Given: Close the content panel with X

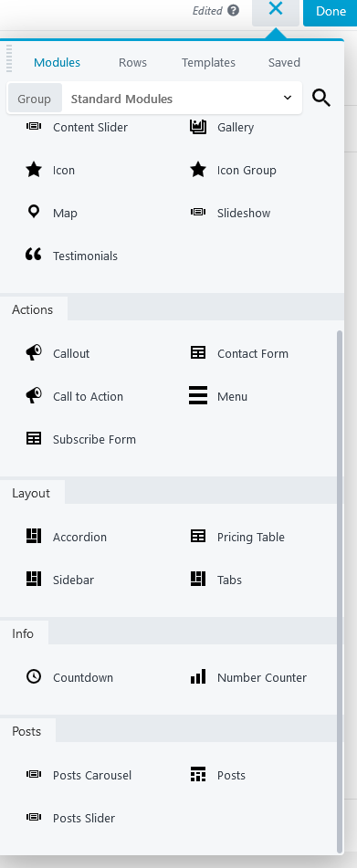Looking at the screenshot, I should (x=276, y=11).
